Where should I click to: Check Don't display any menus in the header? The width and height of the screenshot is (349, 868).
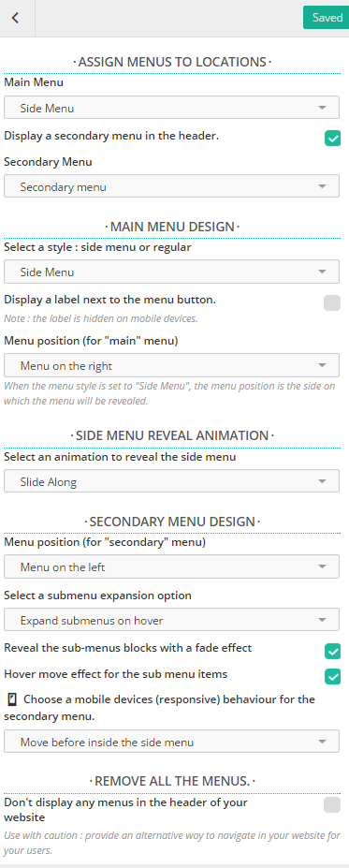tap(332, 805)
